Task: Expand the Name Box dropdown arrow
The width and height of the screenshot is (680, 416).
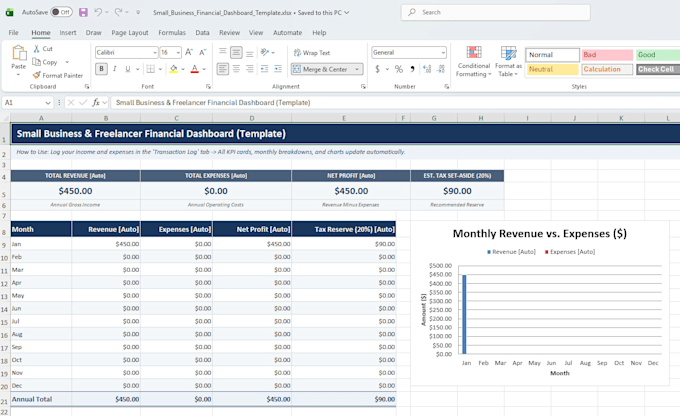Action: (x=48, y=103)
